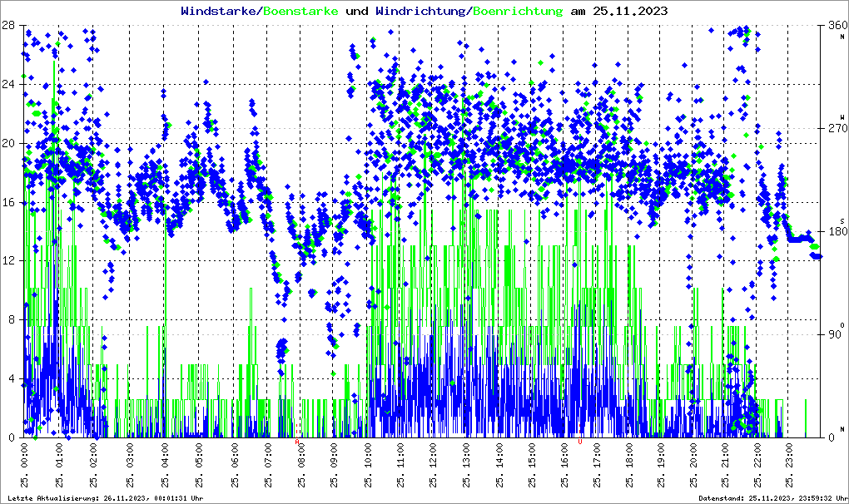This screenshot has width=849, height=504.
Task: Select the green 'Boenrichtung' title label
Action: pos(518,11)
